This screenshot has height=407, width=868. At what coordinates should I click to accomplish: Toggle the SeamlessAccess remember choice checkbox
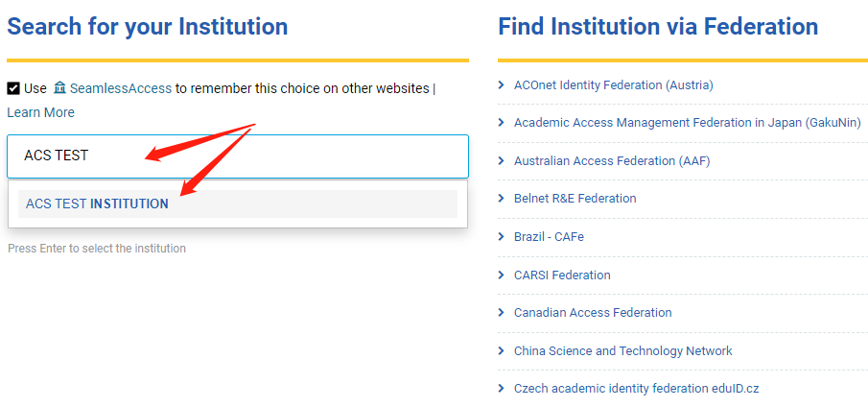click(x=13, y=88)
